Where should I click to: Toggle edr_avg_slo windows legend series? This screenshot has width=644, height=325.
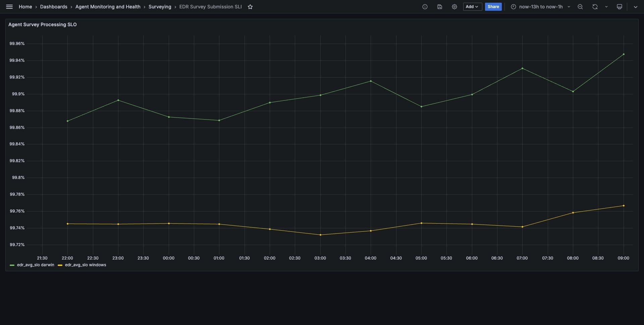click(86, 265)
